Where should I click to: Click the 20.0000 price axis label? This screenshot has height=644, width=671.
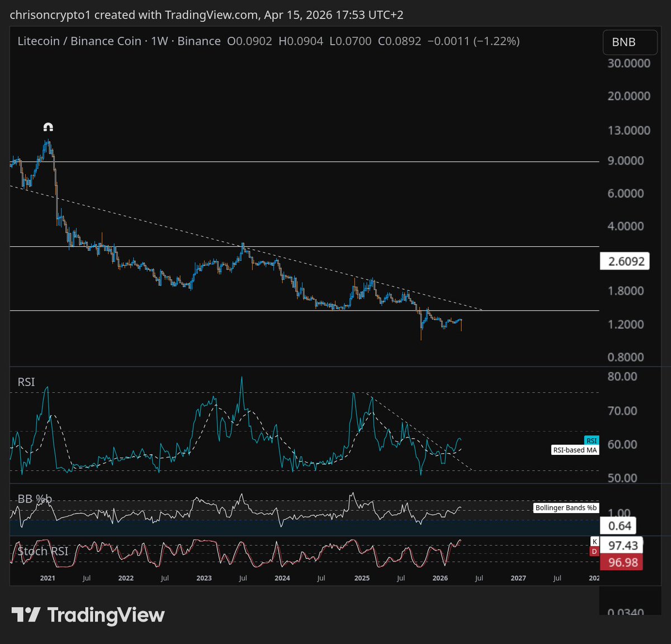629,96
